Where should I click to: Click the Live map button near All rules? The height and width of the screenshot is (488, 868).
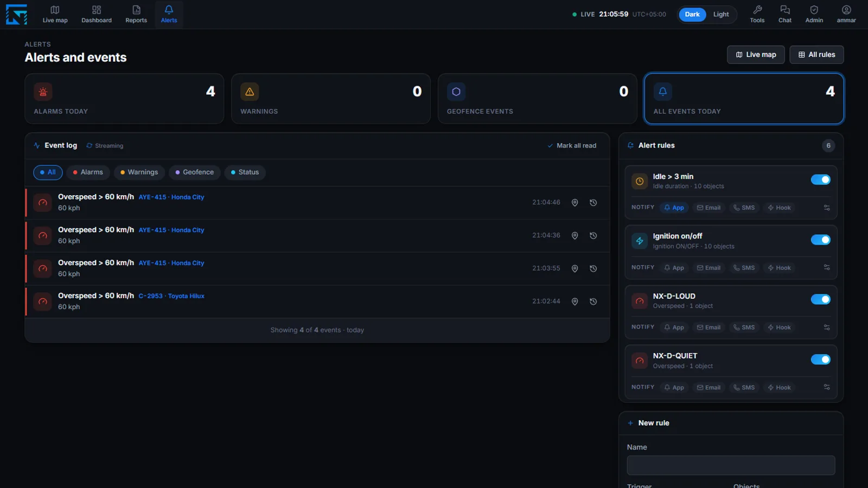(756, 55)
